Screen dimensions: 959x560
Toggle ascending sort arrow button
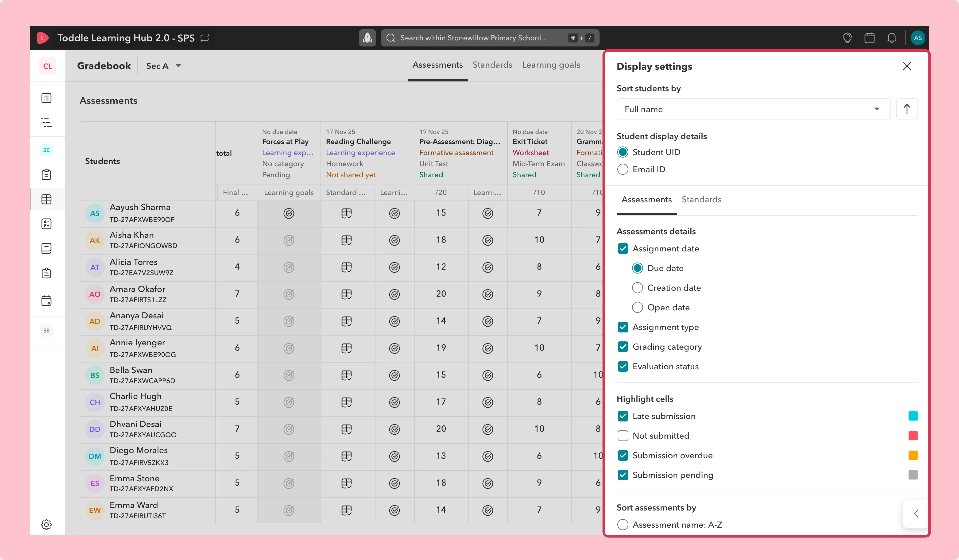click(x=907, y=109)
